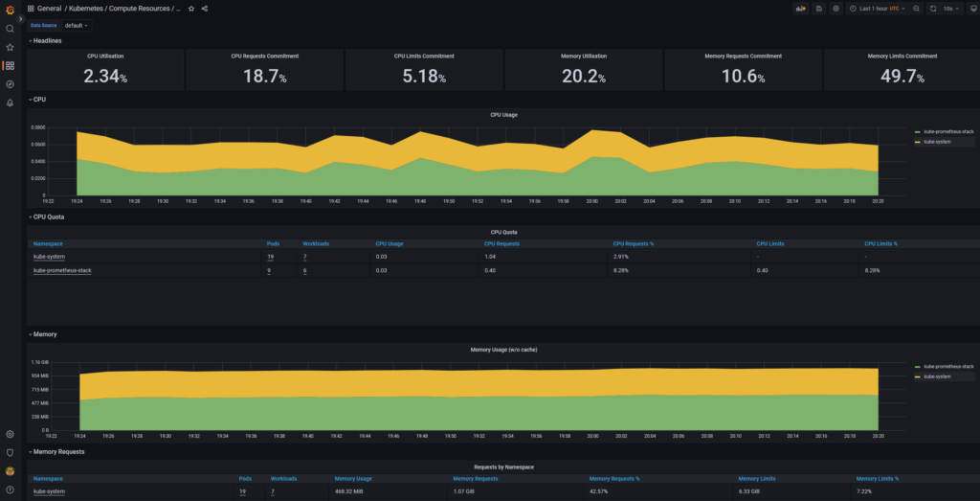Add a new panel to dashboard
Viewport: 980px width, 501px height.
tap(801, 9)
